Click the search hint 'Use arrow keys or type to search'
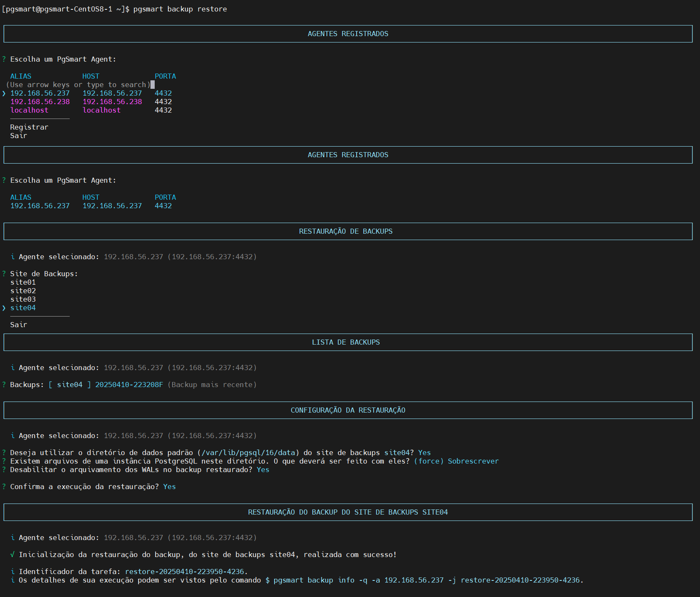Image resolution: width=700 pixels, height=597 pixels. pyautogui.click(x=78, y=85)
